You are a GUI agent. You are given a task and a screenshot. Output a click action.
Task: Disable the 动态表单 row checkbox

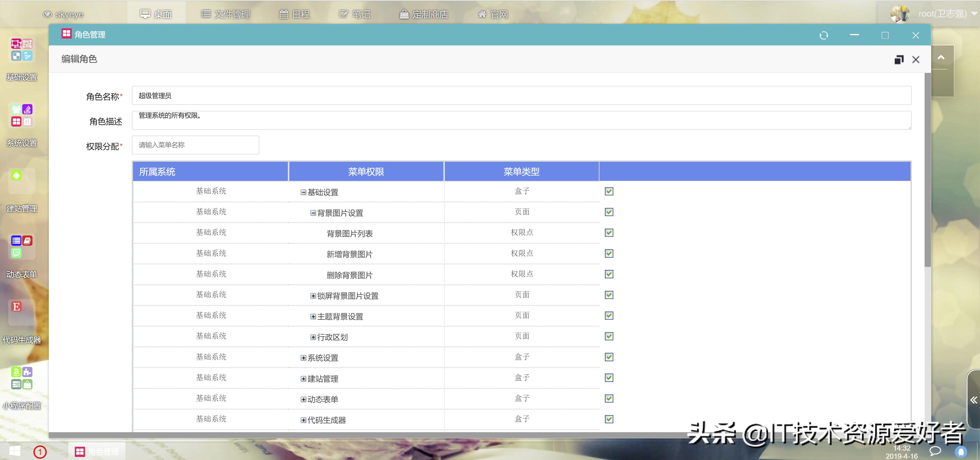click(609, 399)
